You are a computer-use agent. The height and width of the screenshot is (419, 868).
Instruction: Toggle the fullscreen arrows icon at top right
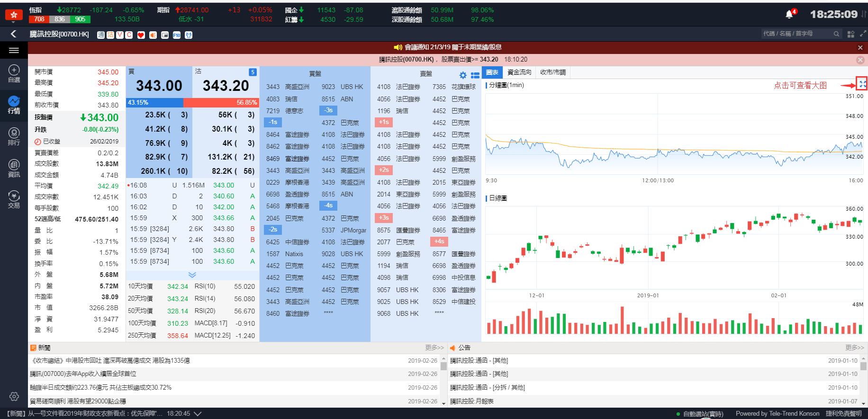coord(863,34)
